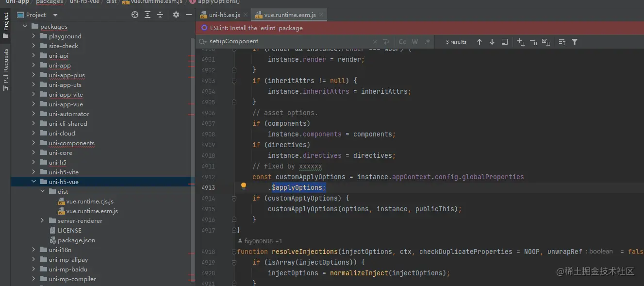Expand the uni-i18n folder
This screenshot has height=286, width=644.
33,250
